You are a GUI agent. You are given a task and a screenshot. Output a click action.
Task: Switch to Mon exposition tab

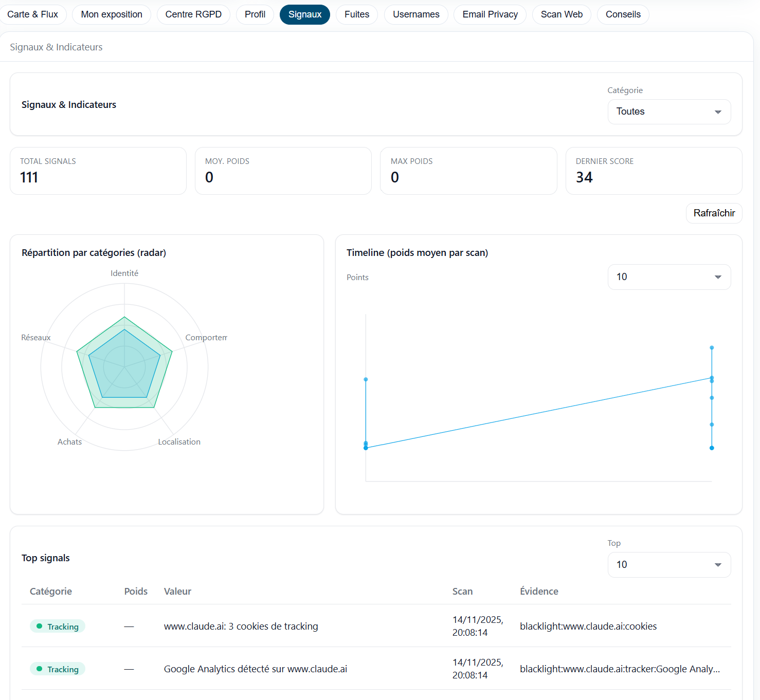pos(112,14)
